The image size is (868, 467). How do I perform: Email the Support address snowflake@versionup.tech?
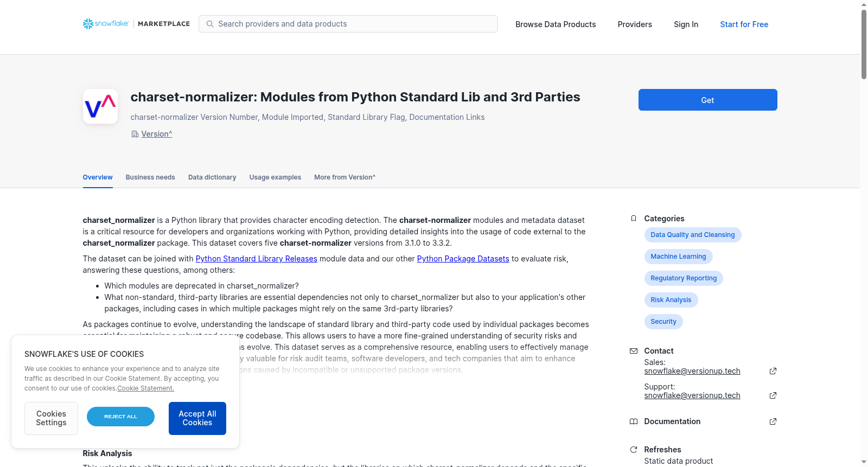coord(692,395)
